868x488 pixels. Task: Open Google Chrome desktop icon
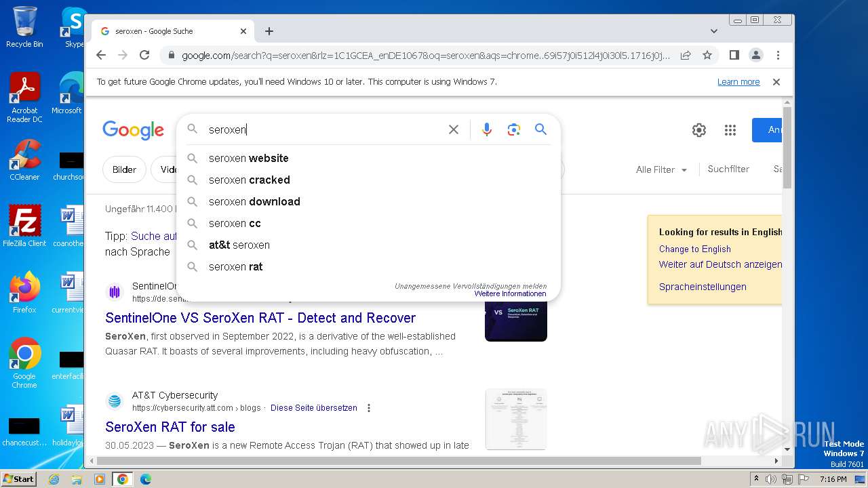click(24, 363)
